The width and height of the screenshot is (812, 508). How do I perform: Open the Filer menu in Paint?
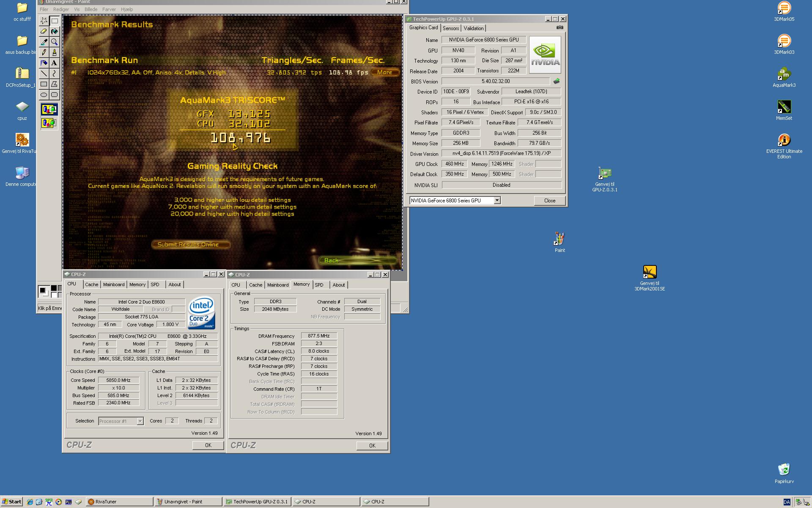pos(44,9)
